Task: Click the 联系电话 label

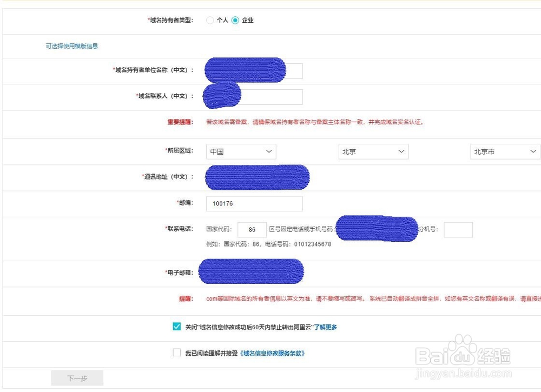Action: pyautogui.click(x=179, y=229)
